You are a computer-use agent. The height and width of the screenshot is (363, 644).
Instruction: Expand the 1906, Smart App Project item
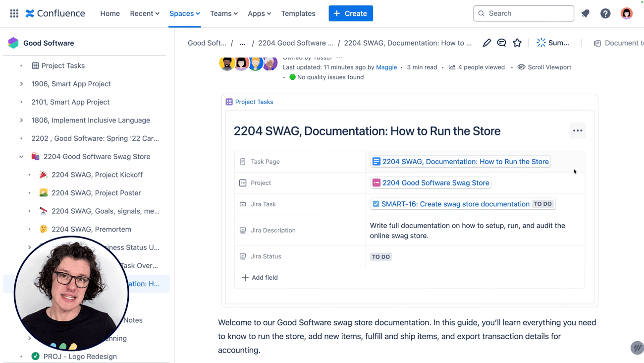point(21,84)
